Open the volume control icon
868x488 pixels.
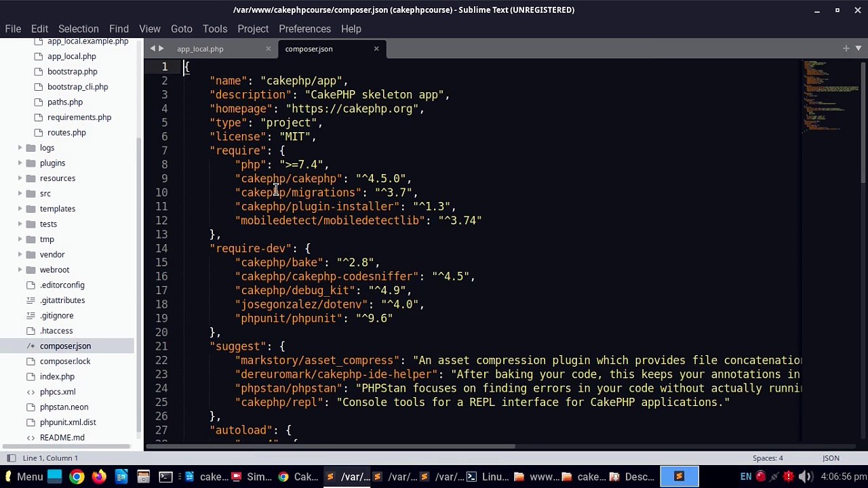tap(804, 476)
